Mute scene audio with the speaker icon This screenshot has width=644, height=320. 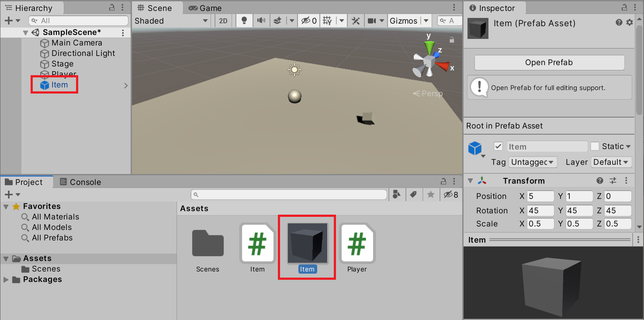pos(261,21)
